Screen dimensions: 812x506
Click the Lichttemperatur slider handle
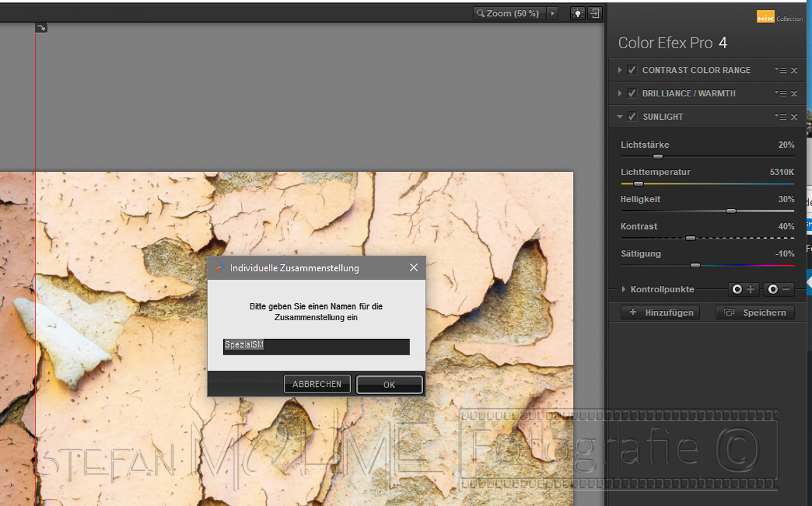click(638, 184)
